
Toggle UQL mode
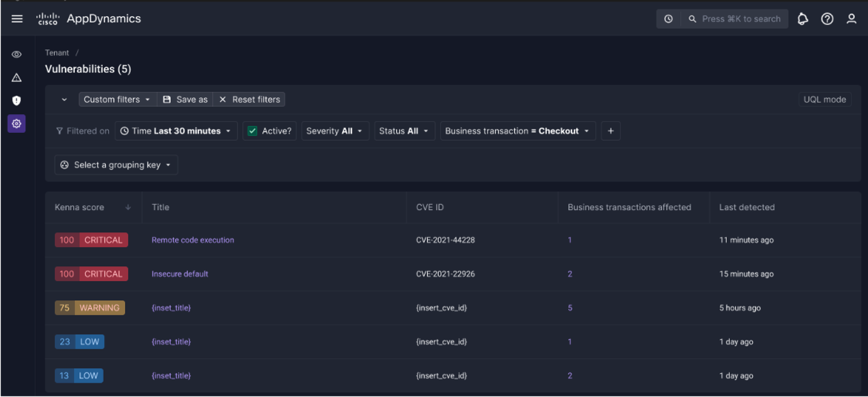825,99
